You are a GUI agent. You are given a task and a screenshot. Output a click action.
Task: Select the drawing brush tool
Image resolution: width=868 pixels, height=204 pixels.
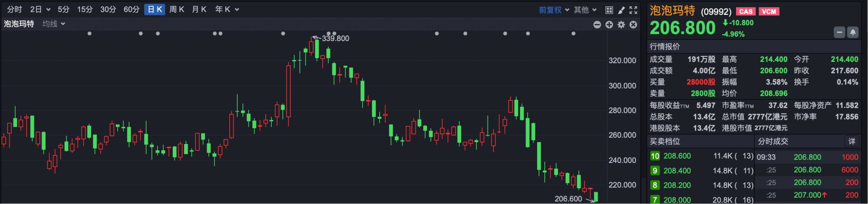[621, 10]
